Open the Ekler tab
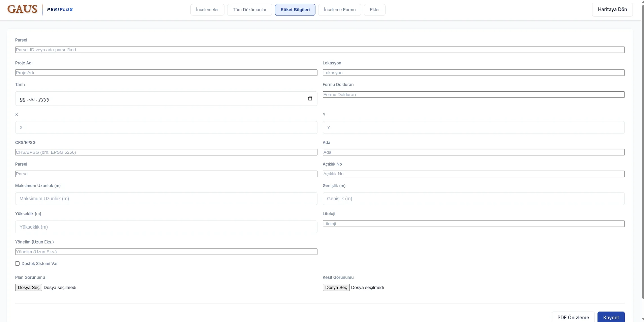 click(374, 10)
